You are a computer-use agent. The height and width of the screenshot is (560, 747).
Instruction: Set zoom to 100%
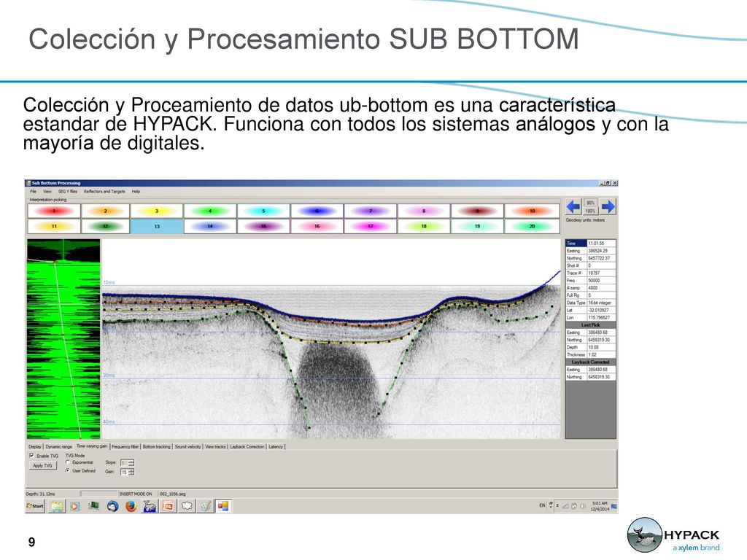coord(591,211)
